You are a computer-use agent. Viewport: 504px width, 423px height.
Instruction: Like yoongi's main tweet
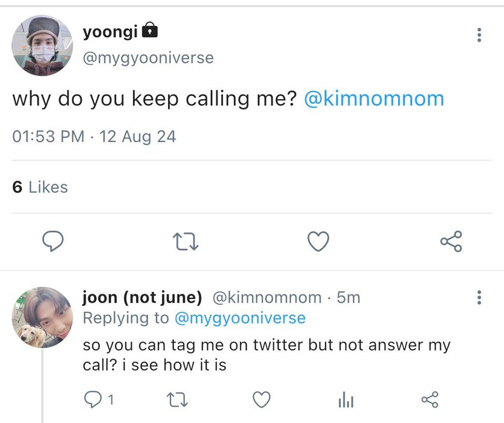pyautogui.click(x=318, y=242)
